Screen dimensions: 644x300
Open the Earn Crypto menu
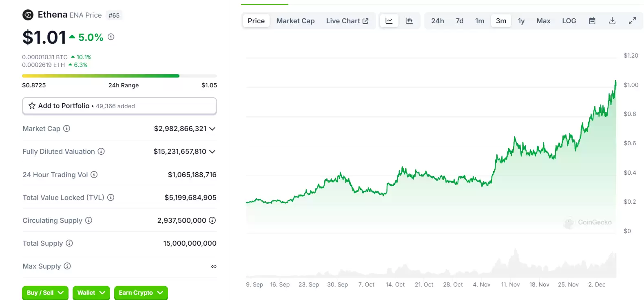[141, 293]
